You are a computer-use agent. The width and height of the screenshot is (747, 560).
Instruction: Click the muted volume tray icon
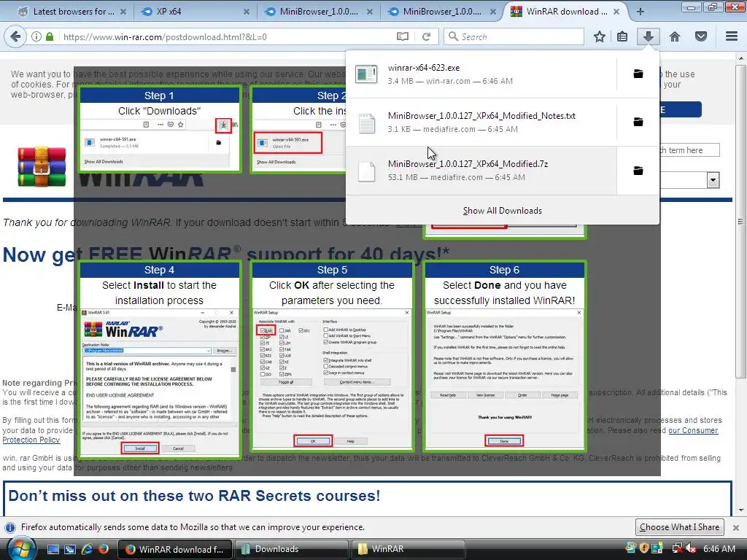click(691, 548)
